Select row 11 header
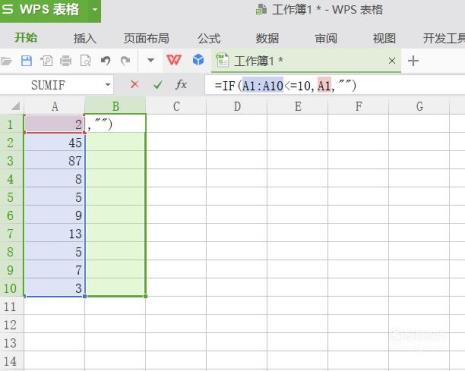 pos(11,306)
